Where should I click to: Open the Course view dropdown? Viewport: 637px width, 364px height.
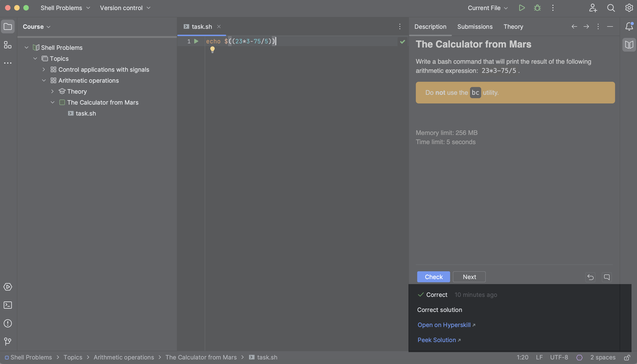pos(37,26)
